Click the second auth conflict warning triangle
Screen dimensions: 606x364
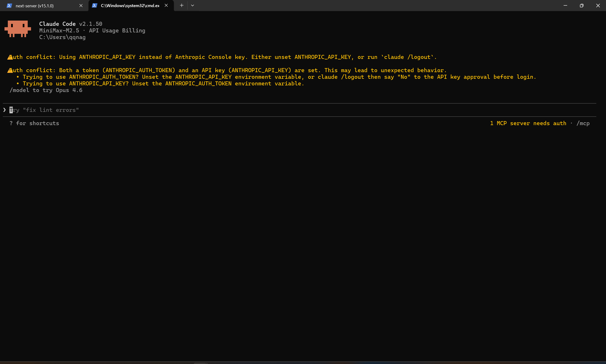[10, 71]
